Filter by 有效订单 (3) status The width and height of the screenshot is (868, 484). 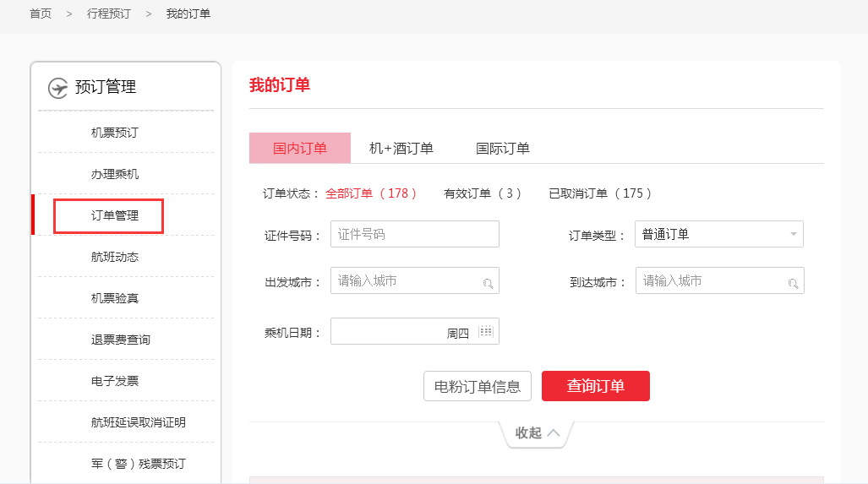(483, 193)
